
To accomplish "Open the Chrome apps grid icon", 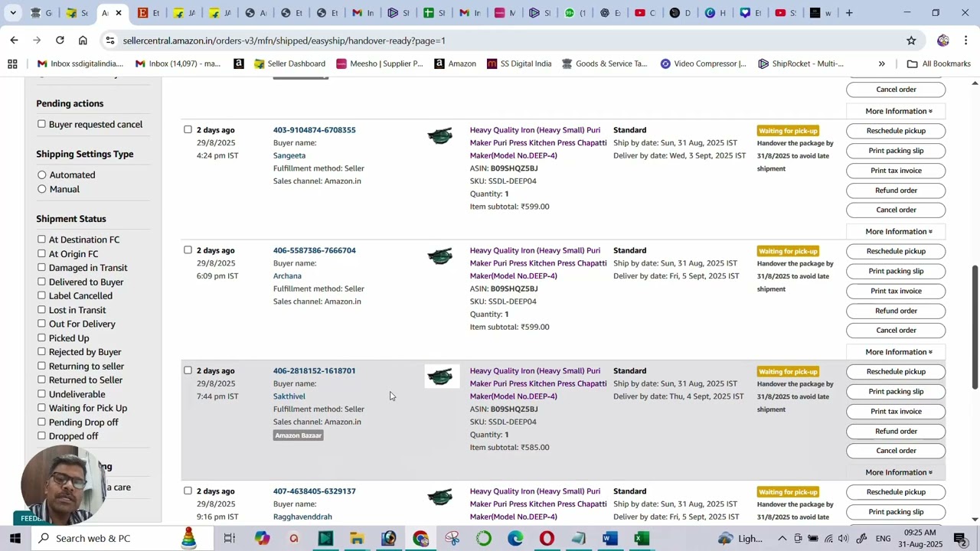I will coord(12,64).
